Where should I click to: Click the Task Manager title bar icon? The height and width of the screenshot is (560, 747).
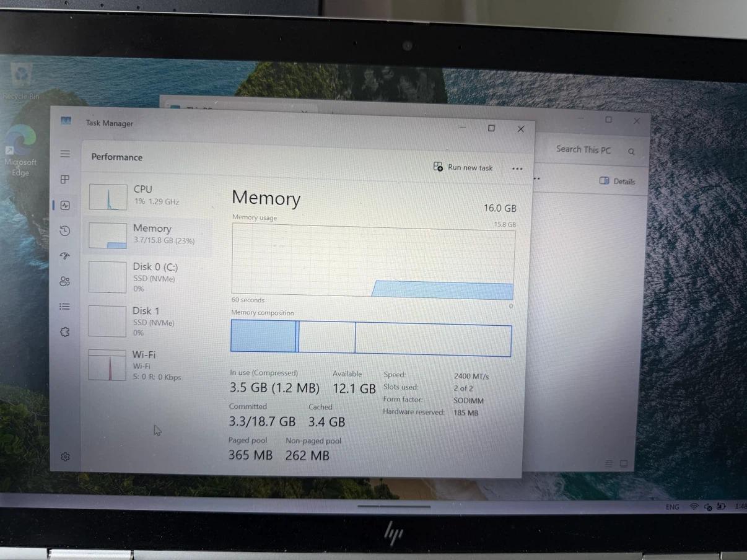tap(66, 121)
